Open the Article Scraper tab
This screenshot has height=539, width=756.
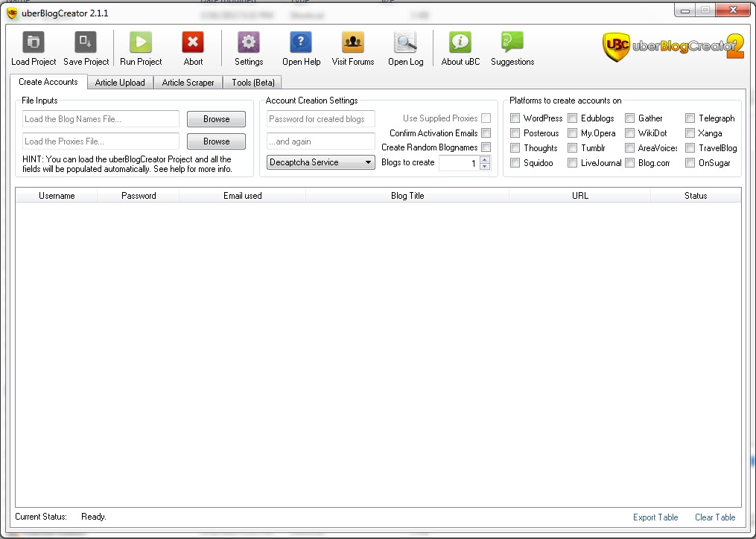pos(188,83)
